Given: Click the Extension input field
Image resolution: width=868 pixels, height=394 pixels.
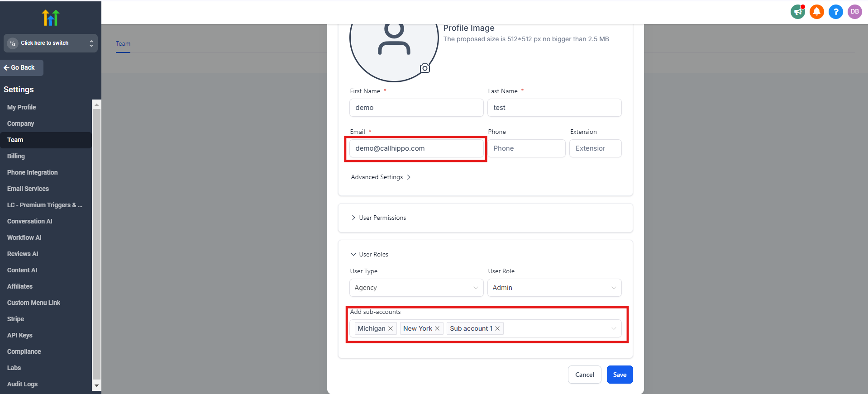Looking at the screenshot, I should tap(596, 148).
